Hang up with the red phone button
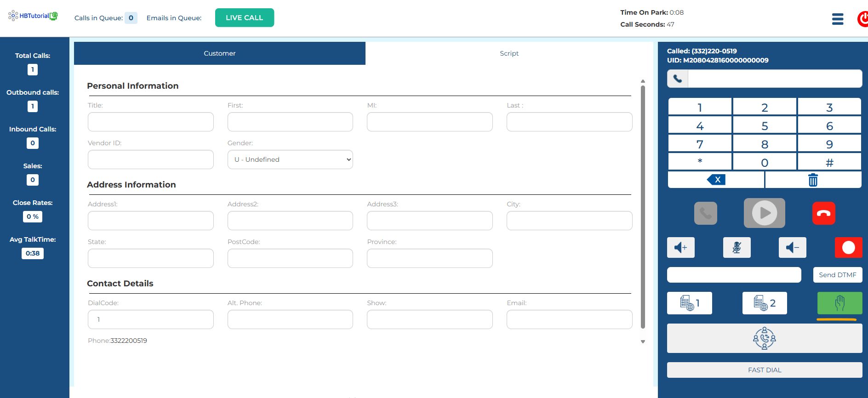Image resolution: width=868 pixels, height=398 pixels. coord(824,213)
